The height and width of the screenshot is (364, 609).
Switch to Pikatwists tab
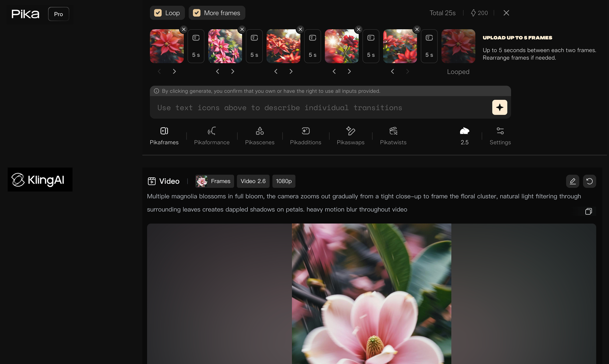[x=393, y=136]
